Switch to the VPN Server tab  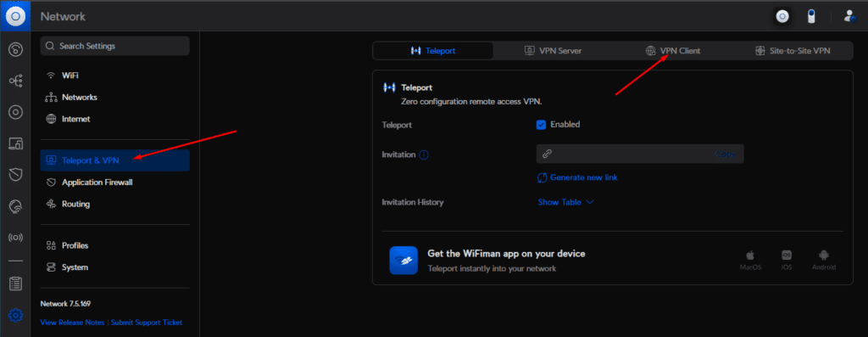point(553,50)
